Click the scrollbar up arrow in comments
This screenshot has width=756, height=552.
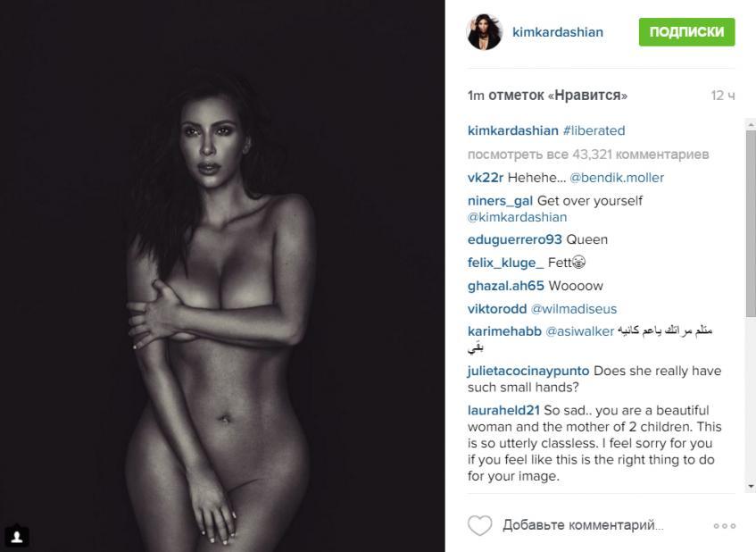751,124
